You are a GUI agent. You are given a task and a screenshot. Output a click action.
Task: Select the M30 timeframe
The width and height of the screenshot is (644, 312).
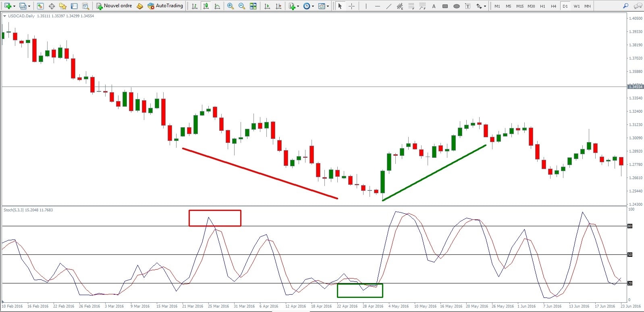(531, 6)
